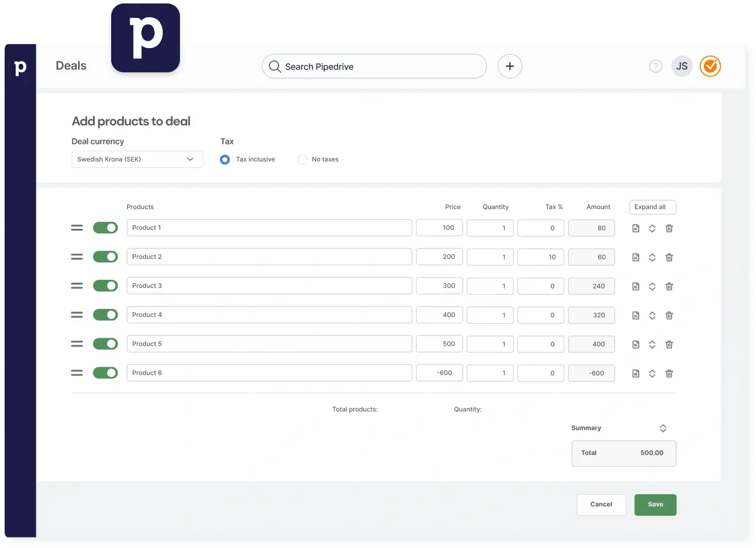Open the notes icon for Product 5

click(x=636, y=344)
